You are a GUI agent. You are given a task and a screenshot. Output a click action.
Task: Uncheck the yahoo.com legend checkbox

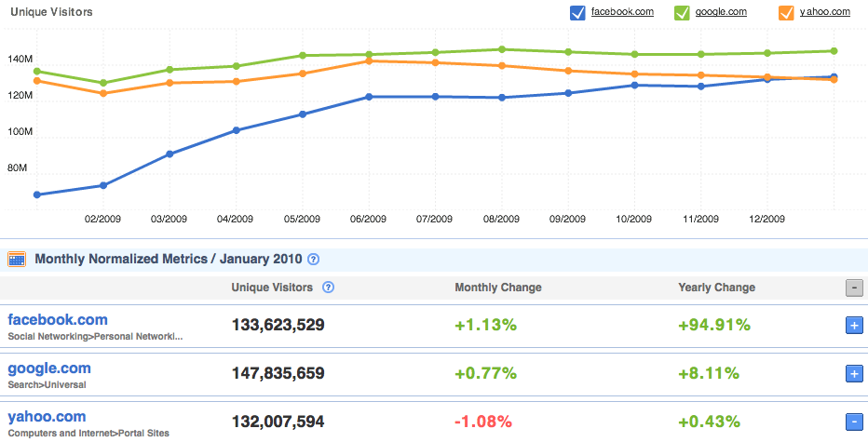tap(786, 12)
